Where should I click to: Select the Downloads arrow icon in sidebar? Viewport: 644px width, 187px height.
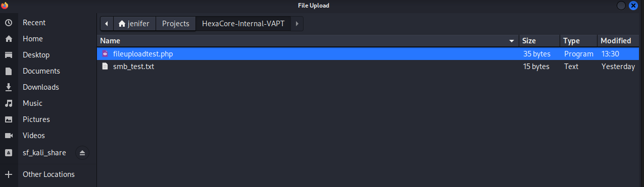(x=8, y=87)
